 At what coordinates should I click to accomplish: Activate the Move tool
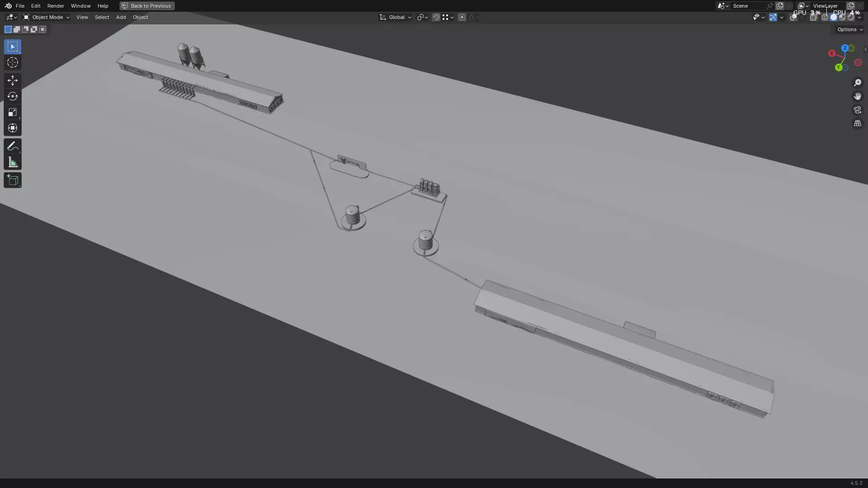12,80
